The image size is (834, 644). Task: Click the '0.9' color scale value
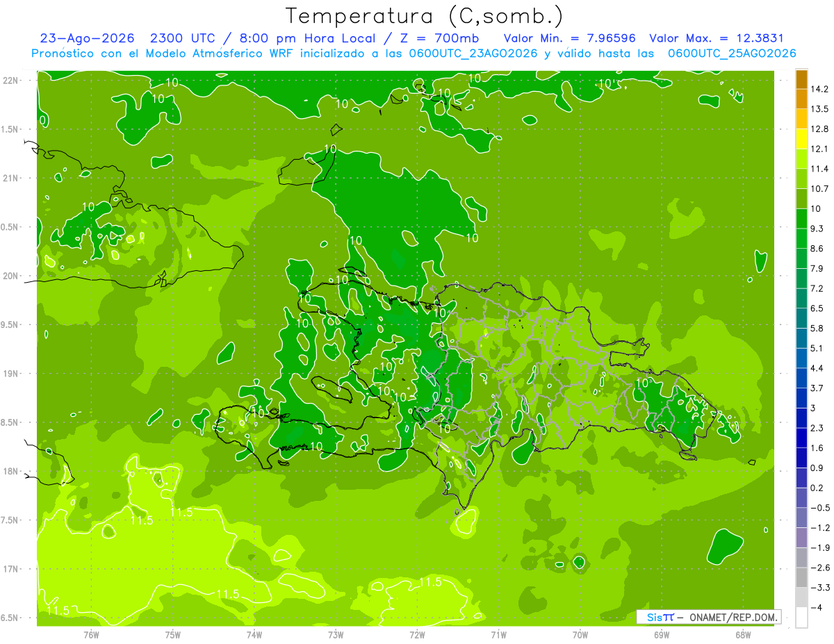[817, 468]
